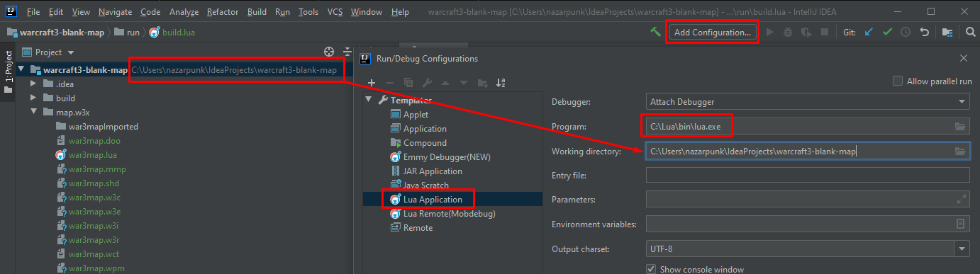Image resolution: width=980 pixels, height=274 pixels.
Task: Collapse the map.w3x folder node
Action: pos(33,112)
